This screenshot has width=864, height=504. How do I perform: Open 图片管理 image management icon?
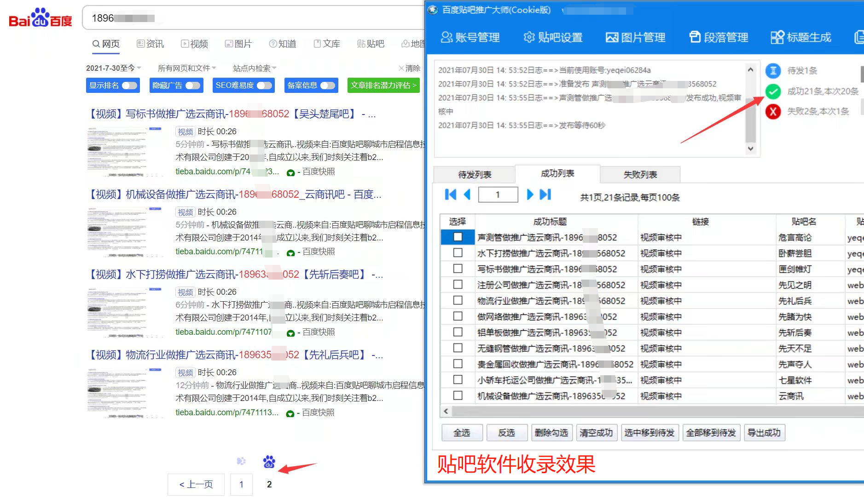pos(612,37)
